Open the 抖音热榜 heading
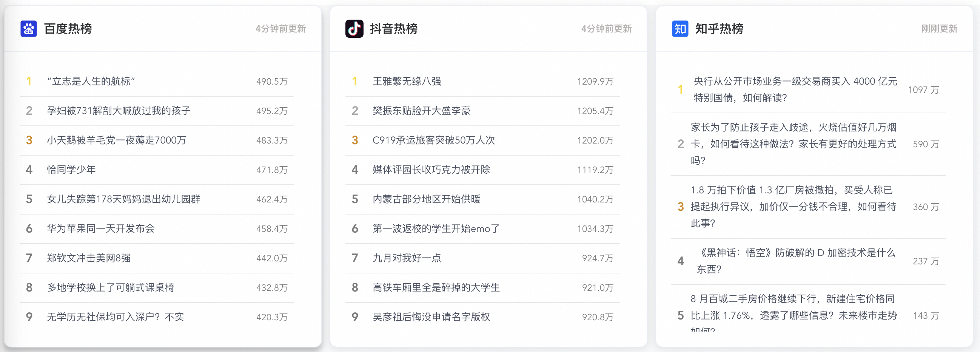The height and width of the screenshot is (352, 980). point(393,29)
